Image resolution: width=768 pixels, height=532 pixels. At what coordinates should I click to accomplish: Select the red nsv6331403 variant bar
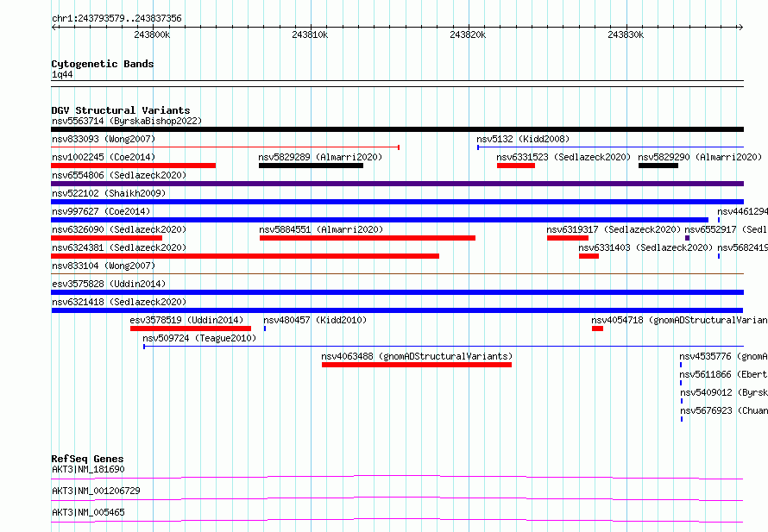(589, 256)
